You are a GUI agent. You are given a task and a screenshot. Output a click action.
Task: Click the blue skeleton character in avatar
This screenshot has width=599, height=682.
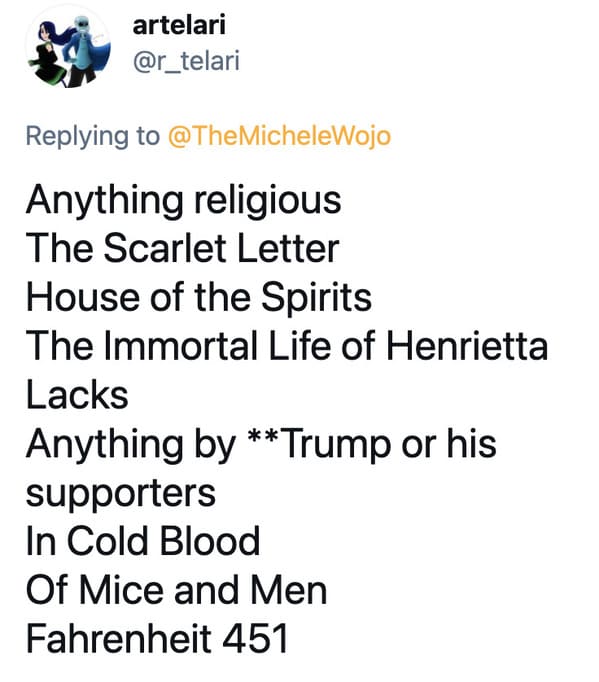point(84,46)
